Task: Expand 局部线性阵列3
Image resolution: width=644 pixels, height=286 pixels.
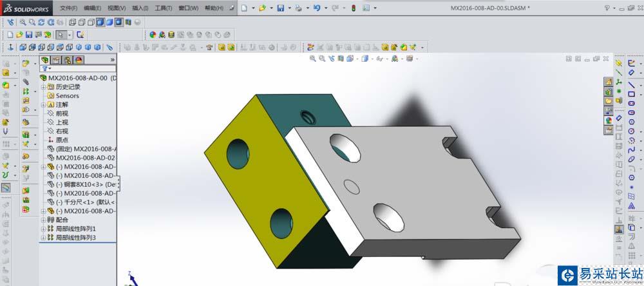Action: [44, 238]
